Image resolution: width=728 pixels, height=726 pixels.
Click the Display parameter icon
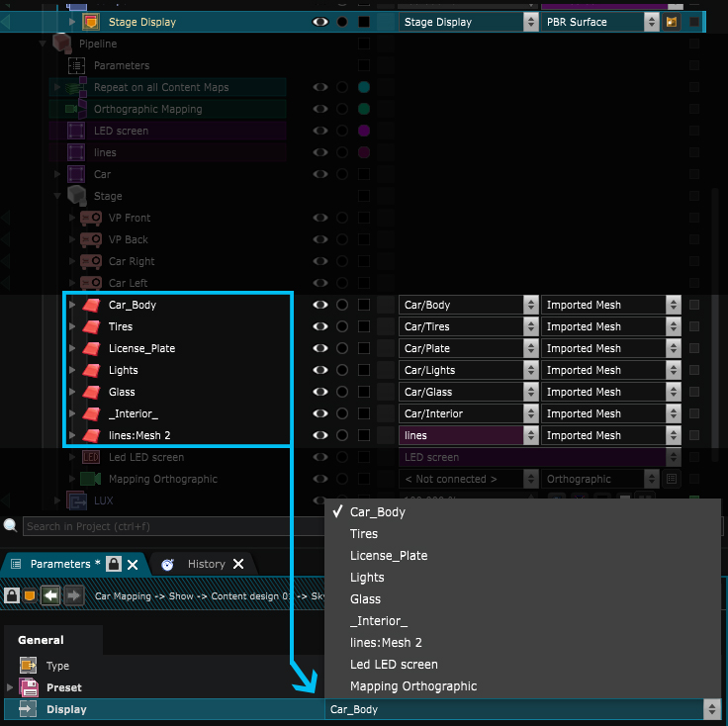click(28, 709)
